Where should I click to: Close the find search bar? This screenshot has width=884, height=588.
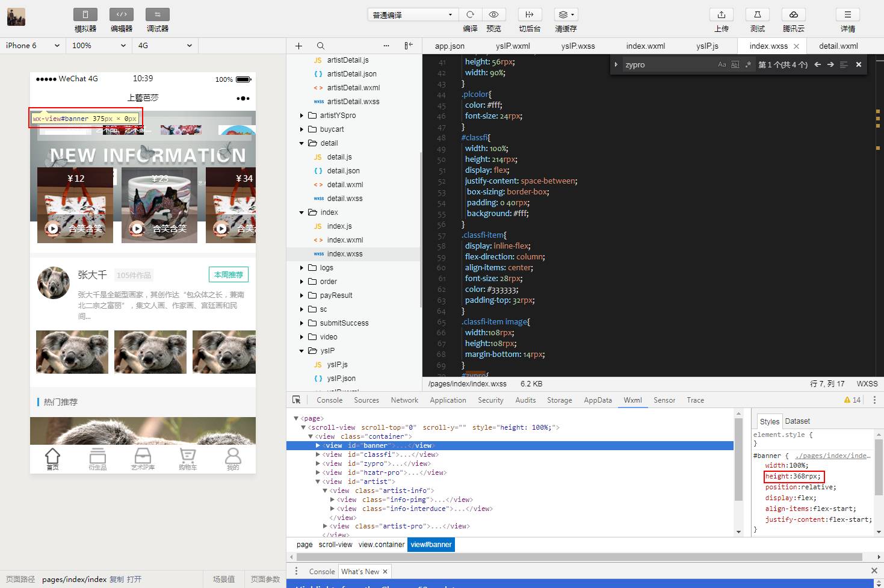pyautogui.click(x=859, y=64)
